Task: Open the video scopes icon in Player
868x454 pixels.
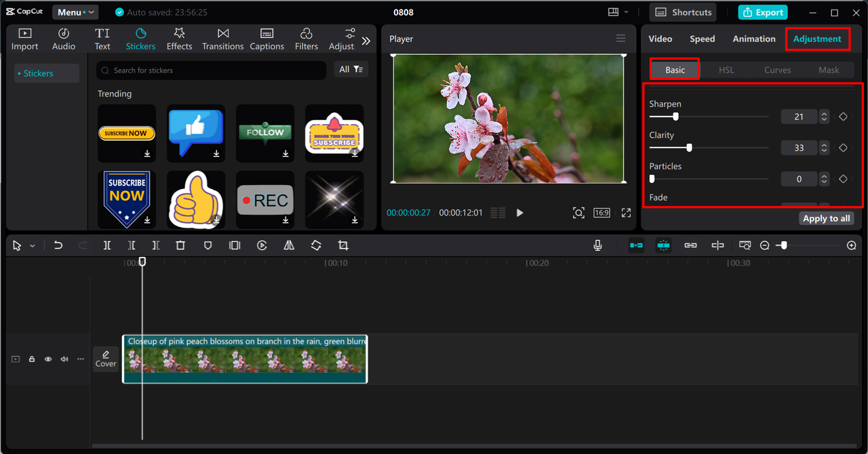Action: (498, 213)
